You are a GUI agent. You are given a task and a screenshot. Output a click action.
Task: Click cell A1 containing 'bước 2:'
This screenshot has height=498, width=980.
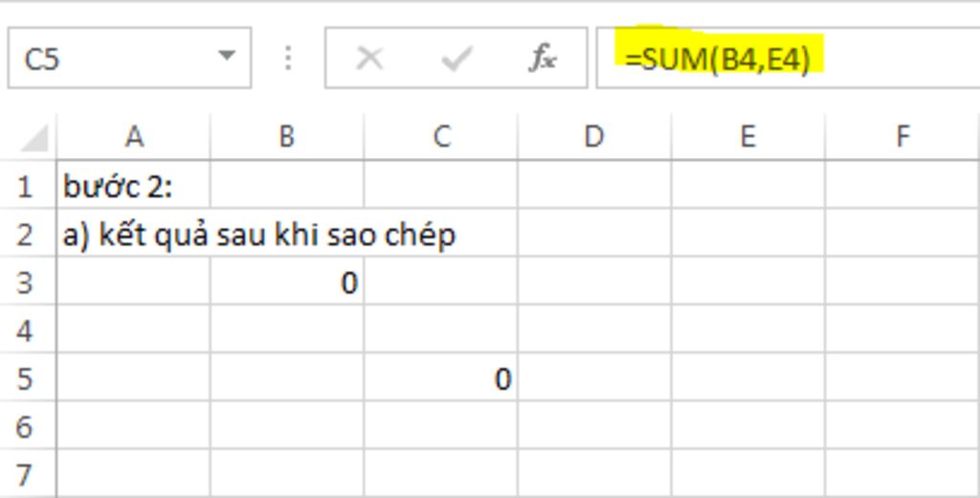(134, 186)
